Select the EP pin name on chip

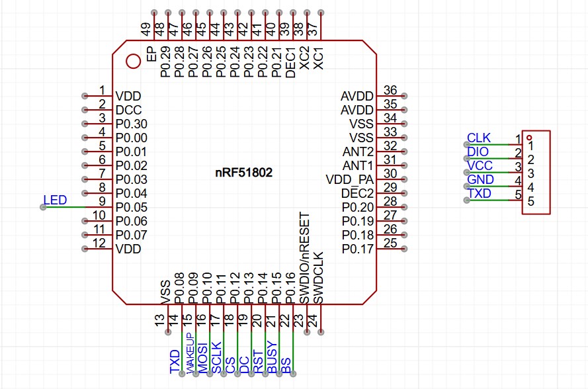[151, 54]
